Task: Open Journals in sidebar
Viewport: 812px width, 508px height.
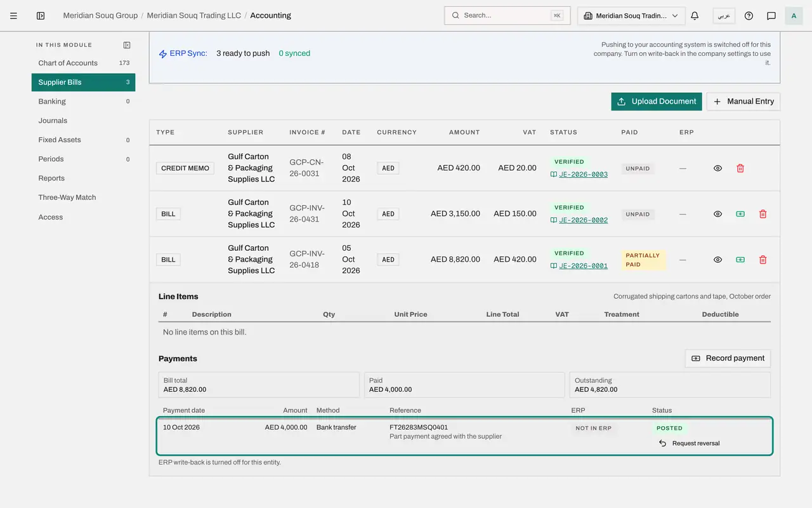Action: [x=83, y=121]
